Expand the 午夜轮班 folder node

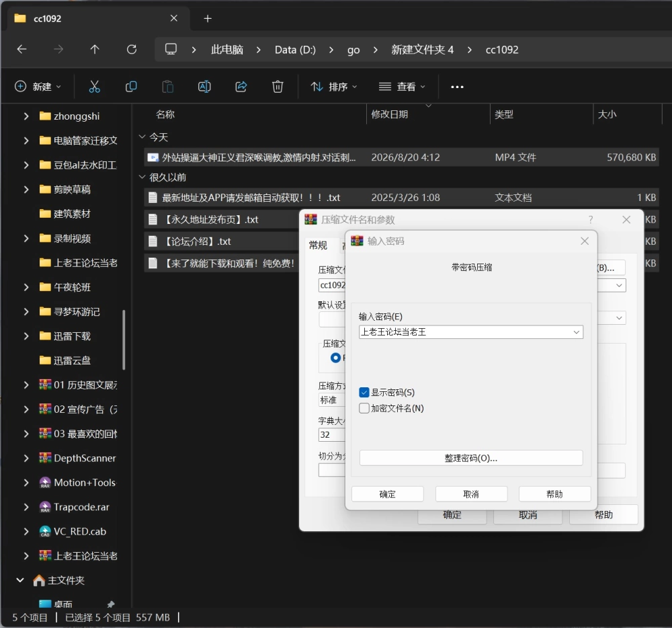point(26,287)
